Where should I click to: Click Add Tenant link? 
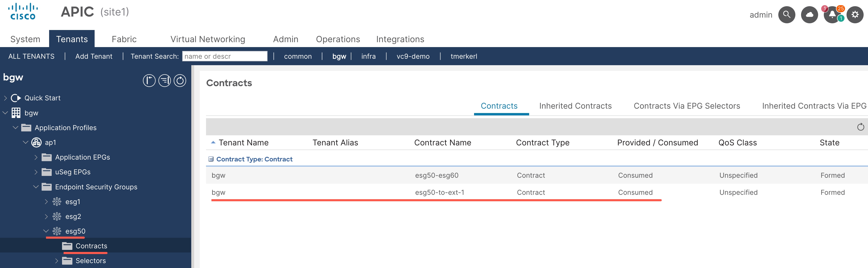click(x=94, y=56)
